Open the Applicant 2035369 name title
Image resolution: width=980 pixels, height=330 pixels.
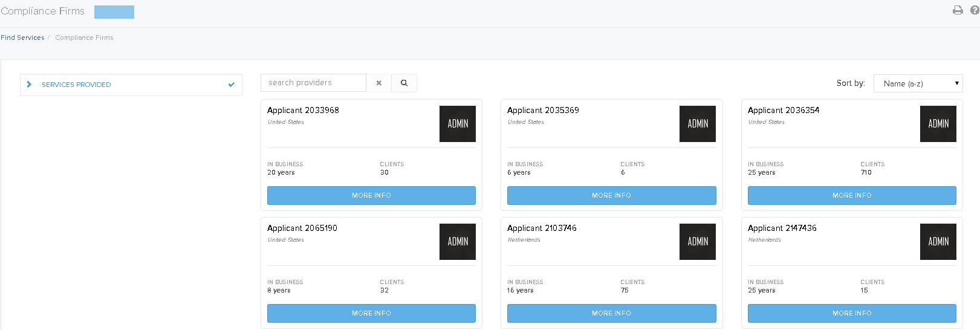[543, 110]
